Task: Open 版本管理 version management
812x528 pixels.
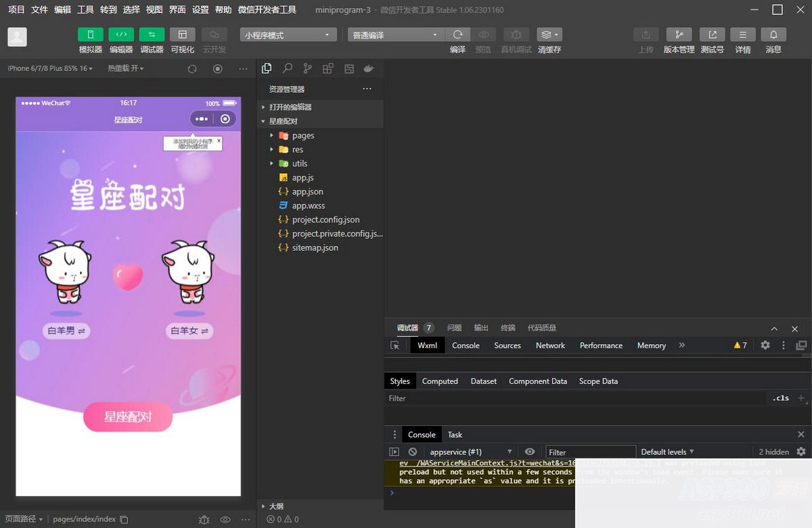Action: point(678,34)
